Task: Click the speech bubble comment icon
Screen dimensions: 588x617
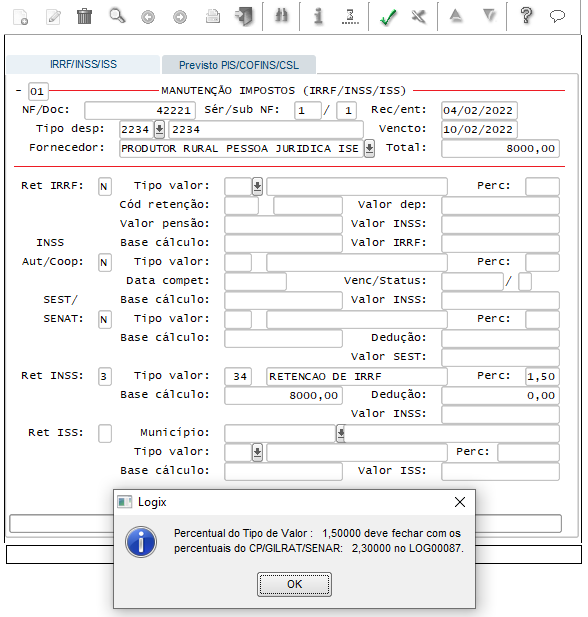Action: pos(557,17)
